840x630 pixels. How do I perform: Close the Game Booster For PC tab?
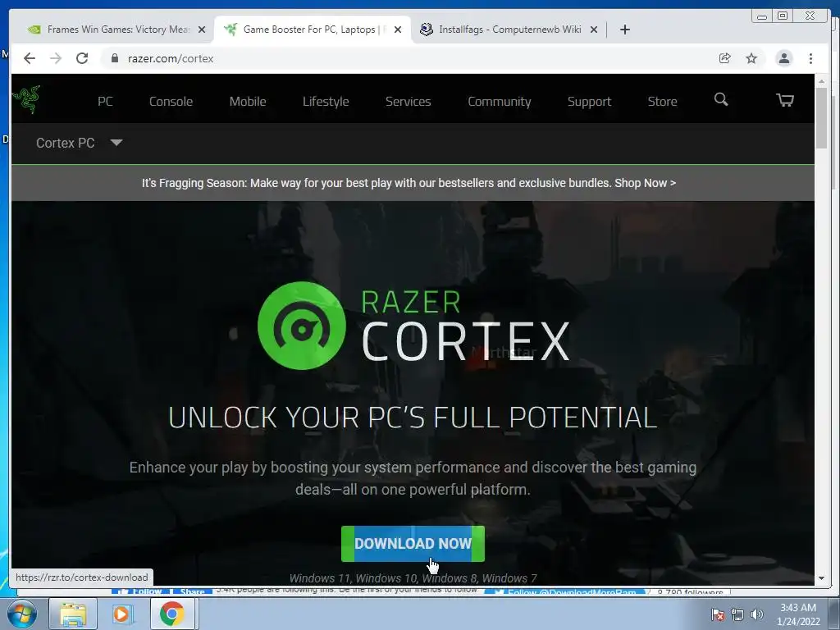point(398,30)
